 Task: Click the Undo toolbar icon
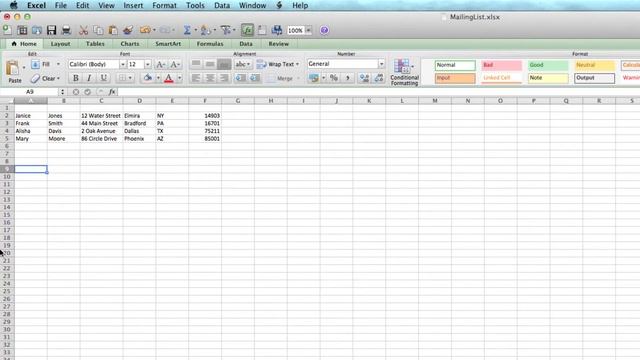click(145, 30)
